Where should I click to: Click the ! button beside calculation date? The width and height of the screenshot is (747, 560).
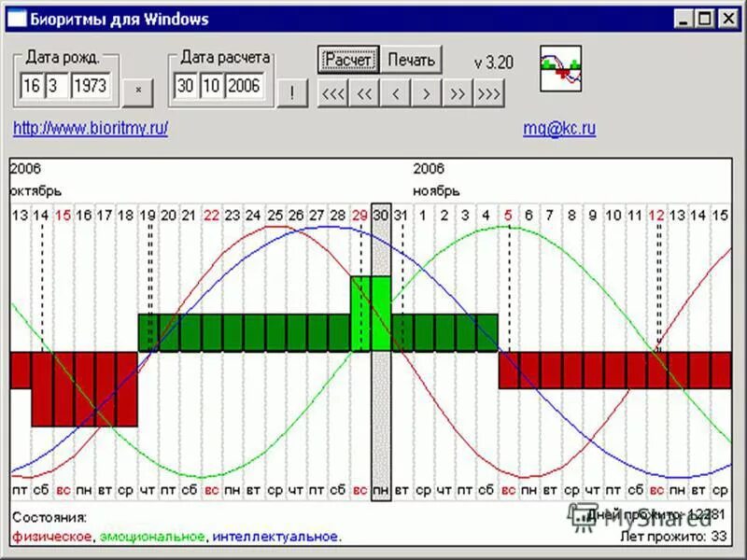point(292,92)
